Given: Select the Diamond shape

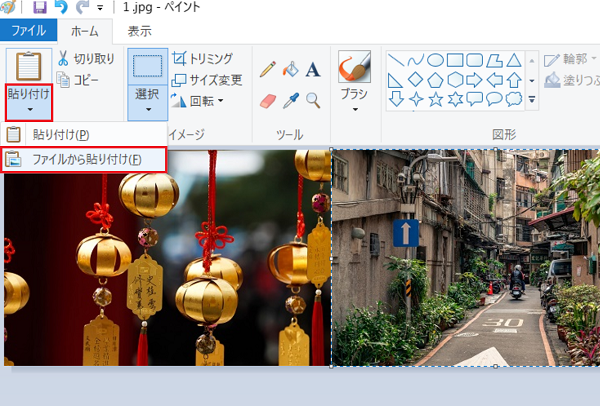Looking at the screenshot, I should 415,80.
